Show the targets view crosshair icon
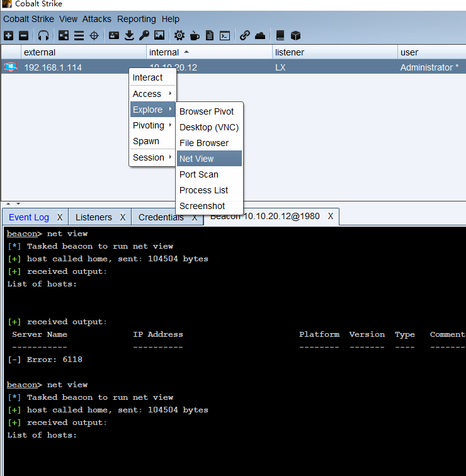466x476 pixels. click(x=94, y=35)
